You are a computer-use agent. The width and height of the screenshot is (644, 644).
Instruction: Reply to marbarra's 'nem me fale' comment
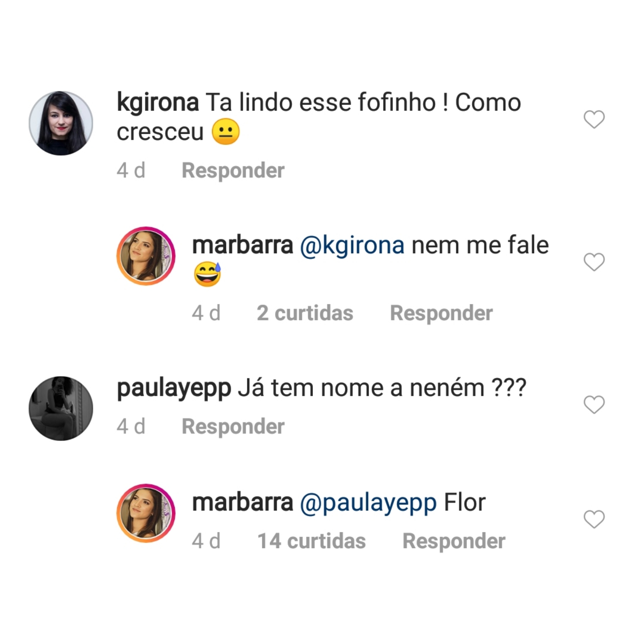coord(441,313)
